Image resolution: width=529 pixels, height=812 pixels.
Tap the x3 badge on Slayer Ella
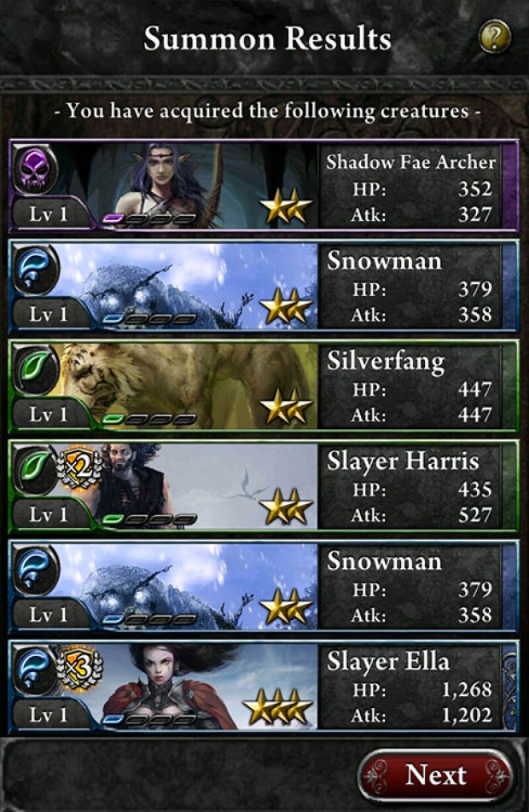point(78,668)
